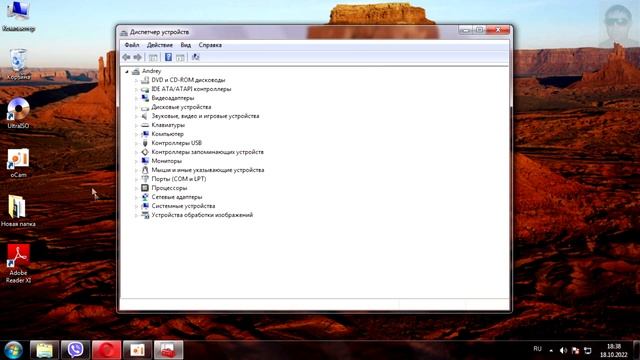Open the Действие menu
Viewport: 640px width, 360px height.
(x=160, y=45)
